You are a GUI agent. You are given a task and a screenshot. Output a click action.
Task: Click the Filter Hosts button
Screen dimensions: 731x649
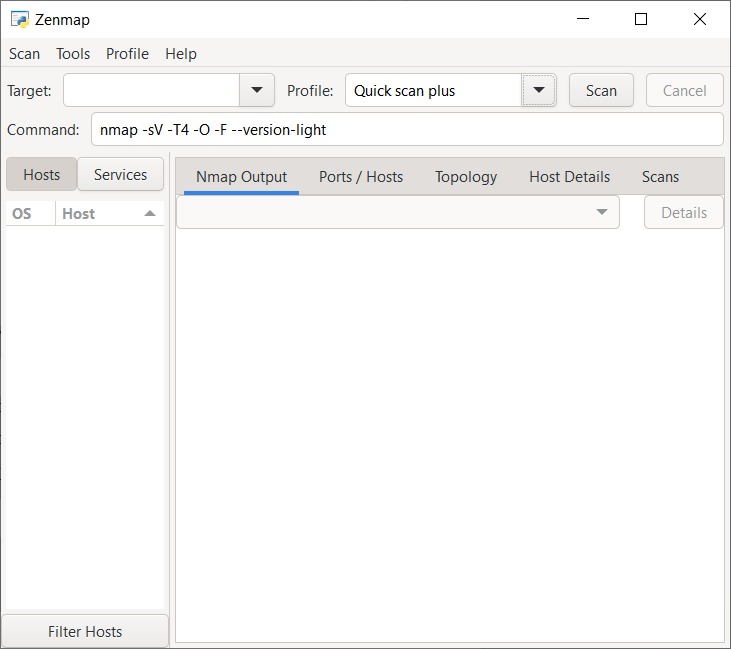(x=85, y=631)
